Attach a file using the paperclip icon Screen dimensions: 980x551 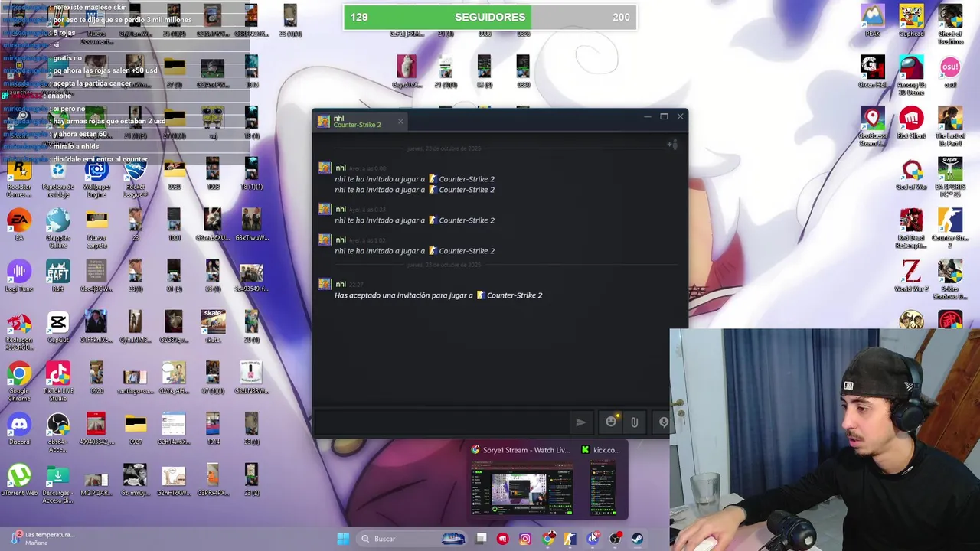click(x=634, y=422)
